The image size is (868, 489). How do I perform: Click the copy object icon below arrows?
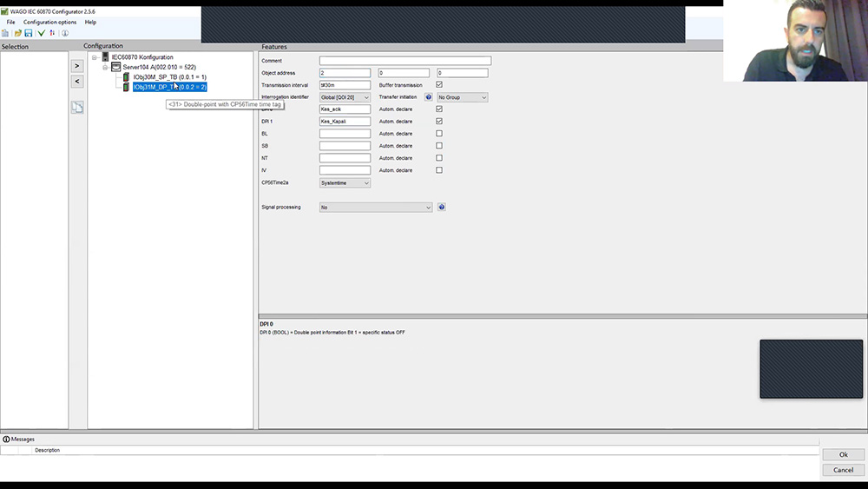click(x=77, y=108)
